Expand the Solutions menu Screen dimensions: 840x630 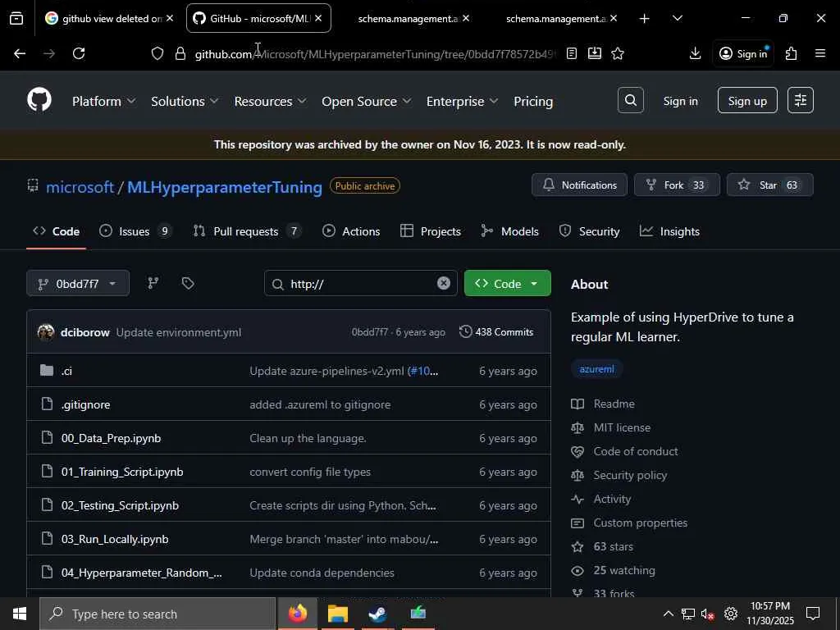coord(185,101)
